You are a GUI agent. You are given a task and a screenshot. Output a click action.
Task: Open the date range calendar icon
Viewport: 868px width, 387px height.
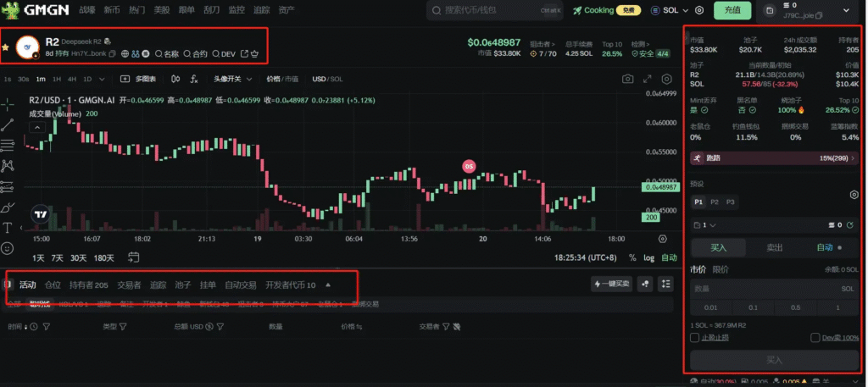[x=134, y=257]
